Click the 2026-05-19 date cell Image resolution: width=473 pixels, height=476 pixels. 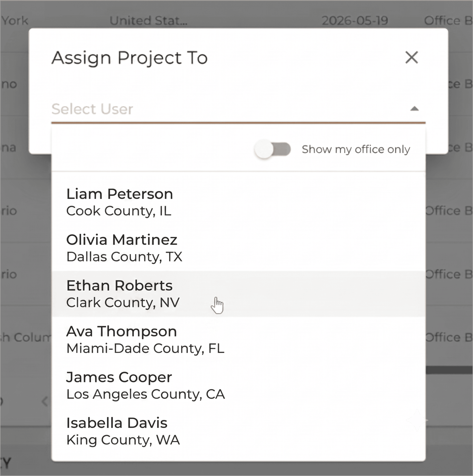click(355, 21)
